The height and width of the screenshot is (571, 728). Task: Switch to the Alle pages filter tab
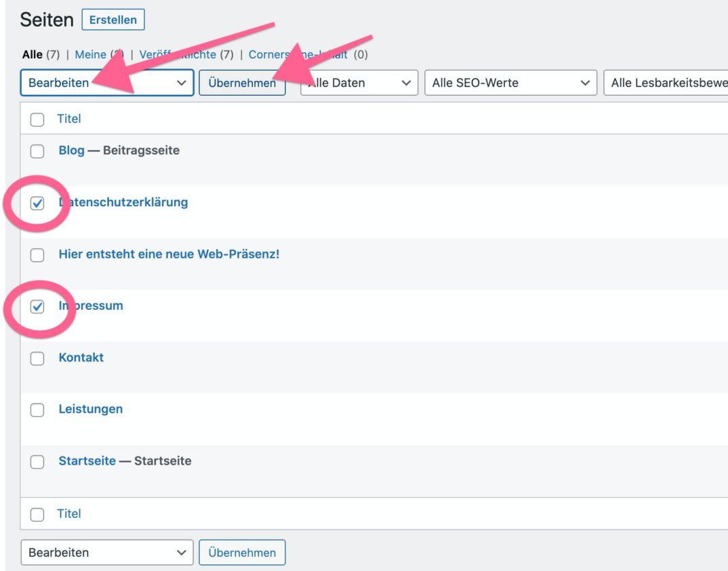coord(32,54)
